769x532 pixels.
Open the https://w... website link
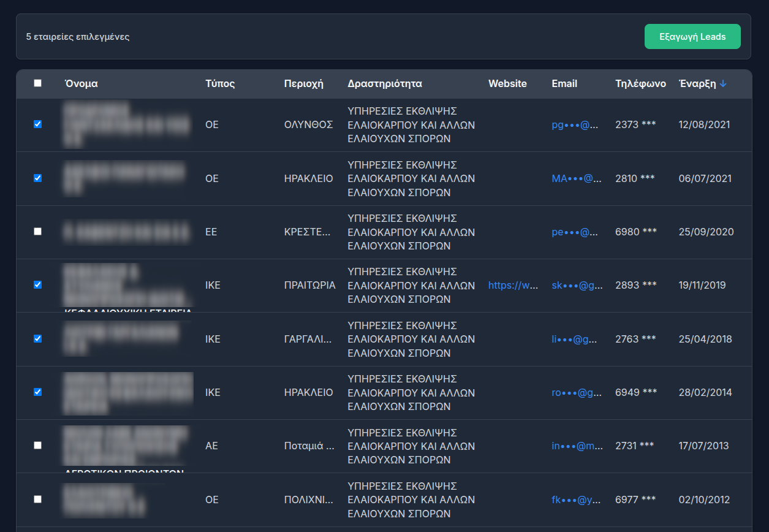[x=513, y=286]
